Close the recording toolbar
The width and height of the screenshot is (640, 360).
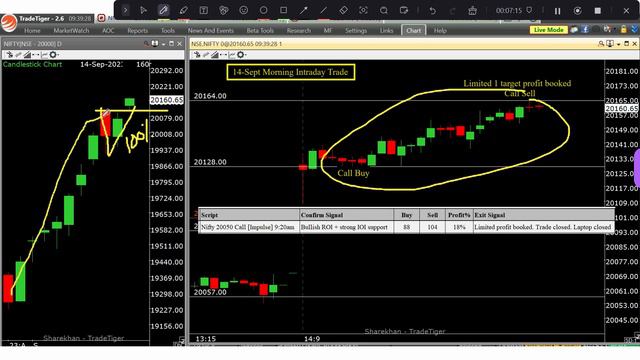point(627,11)
